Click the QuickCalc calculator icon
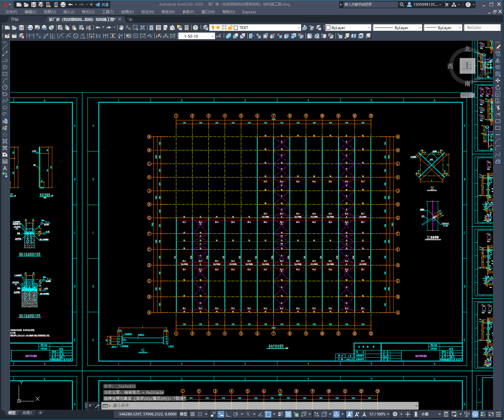This screenshot has width=504, height=420. pos(187,28)
